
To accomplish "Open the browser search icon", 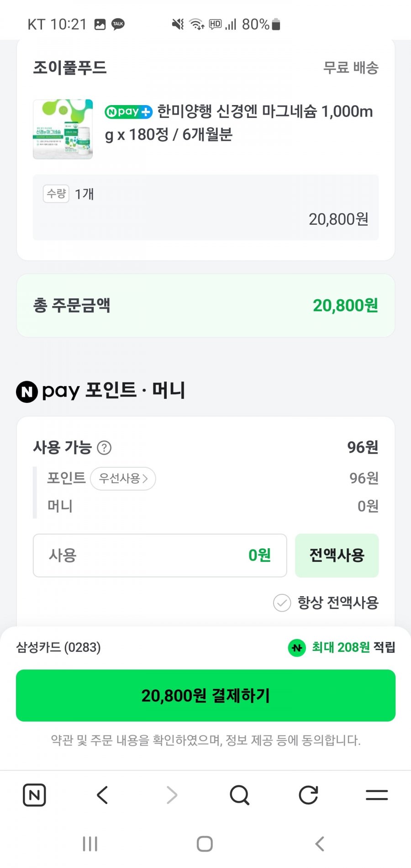I will pyautogui.click(x=240, y=795).
